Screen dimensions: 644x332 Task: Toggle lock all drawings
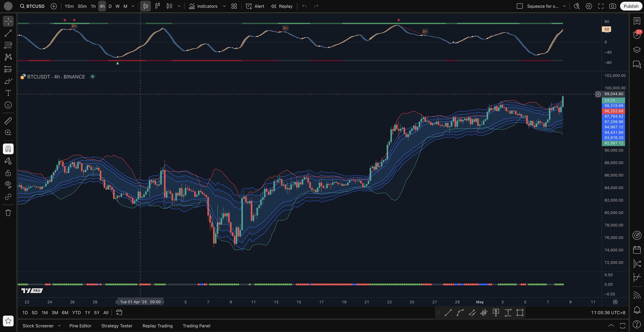coord(8,173)
